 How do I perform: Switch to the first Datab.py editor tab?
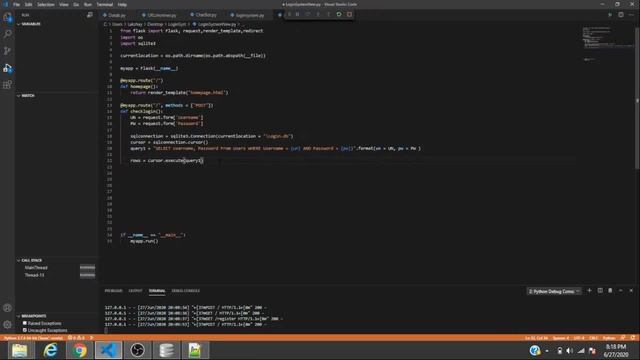coord(114,15)
